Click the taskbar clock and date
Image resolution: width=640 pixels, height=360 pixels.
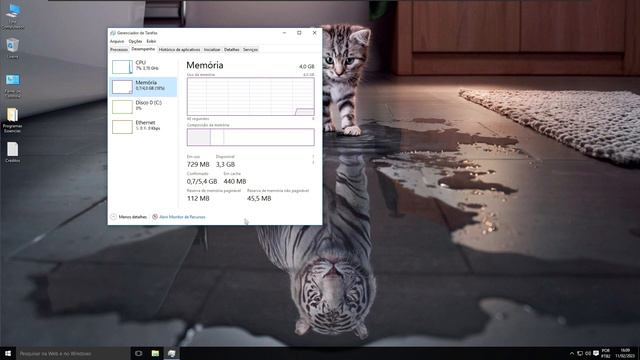point(625,353)
